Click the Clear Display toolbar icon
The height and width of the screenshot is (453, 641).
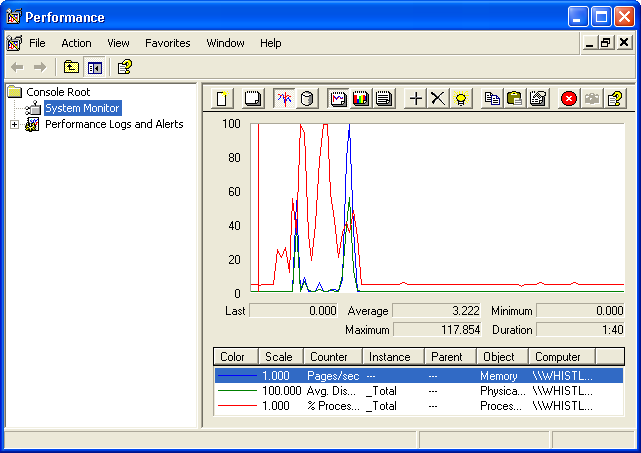point(253,98)
